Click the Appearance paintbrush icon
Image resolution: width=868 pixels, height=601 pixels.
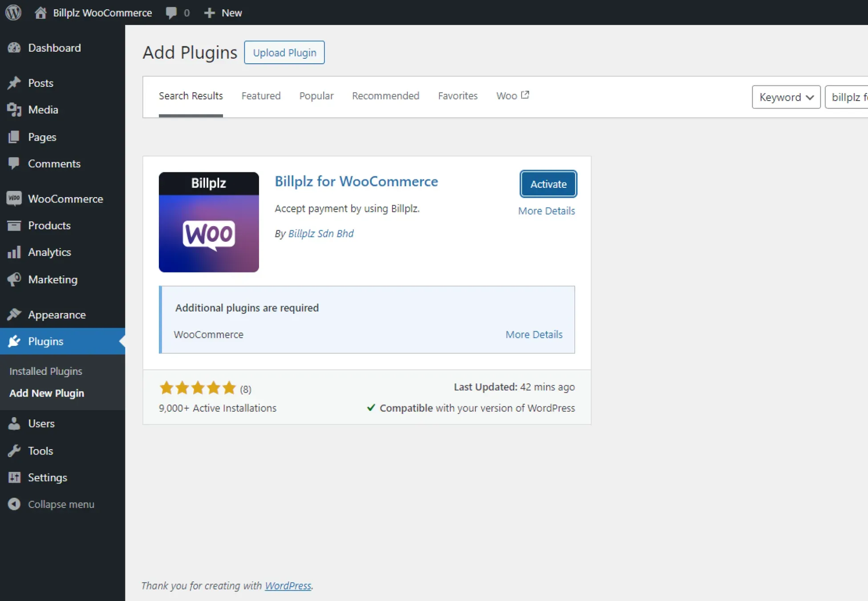pyautogui.click(x=14, y=314)
